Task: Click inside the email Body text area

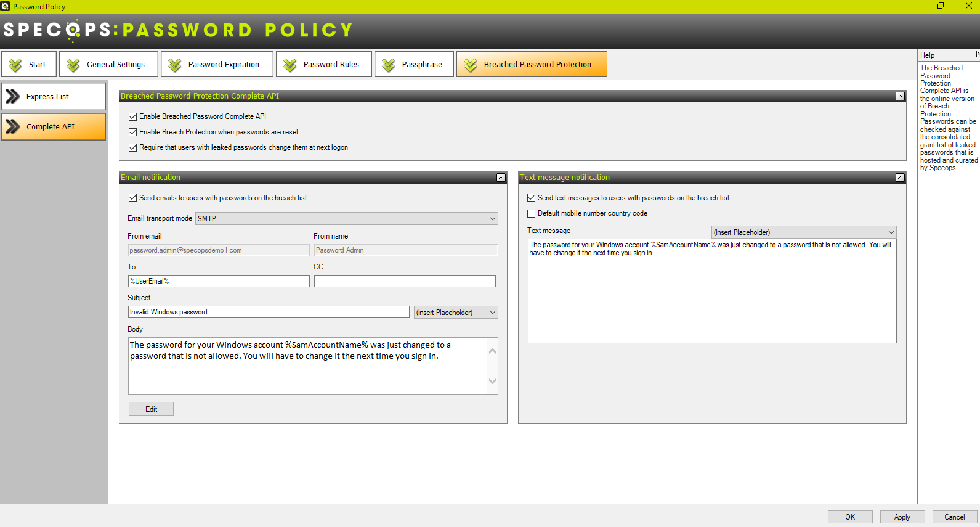Action: tap(308, 366)
